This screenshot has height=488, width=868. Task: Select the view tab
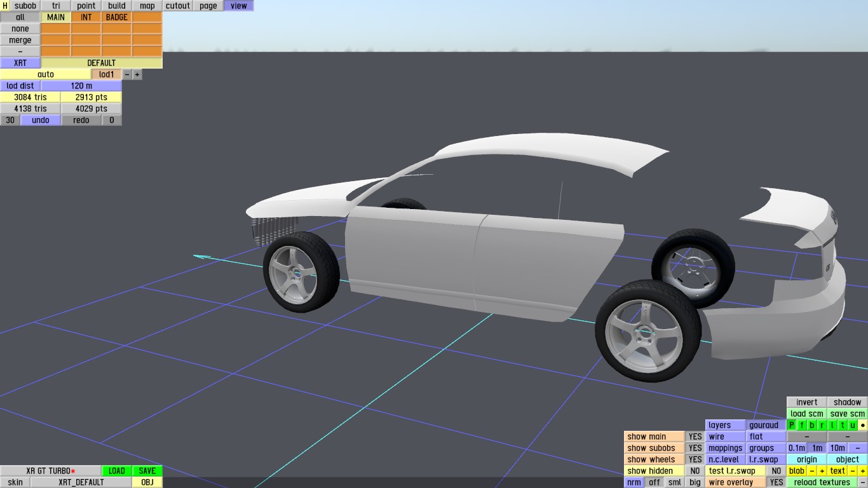tap(239, 6)
